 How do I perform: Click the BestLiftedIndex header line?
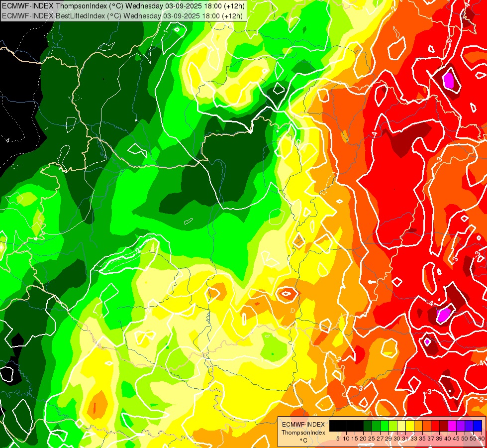pos(122,16)
